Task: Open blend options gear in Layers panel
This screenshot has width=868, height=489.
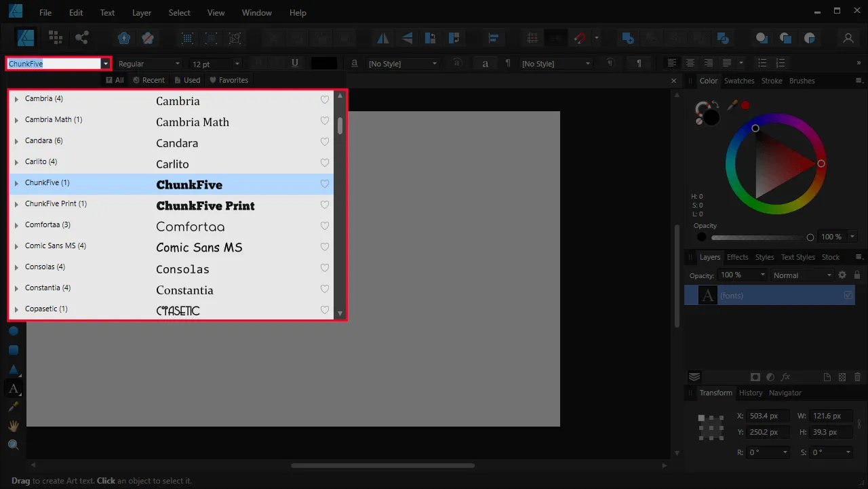Action: point(842,275)
